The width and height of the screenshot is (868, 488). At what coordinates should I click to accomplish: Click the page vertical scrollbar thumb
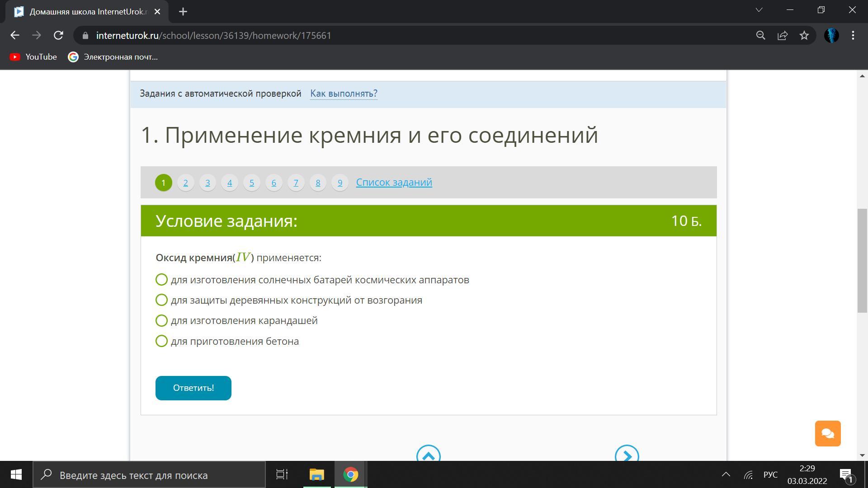click(x=862, y=260)
